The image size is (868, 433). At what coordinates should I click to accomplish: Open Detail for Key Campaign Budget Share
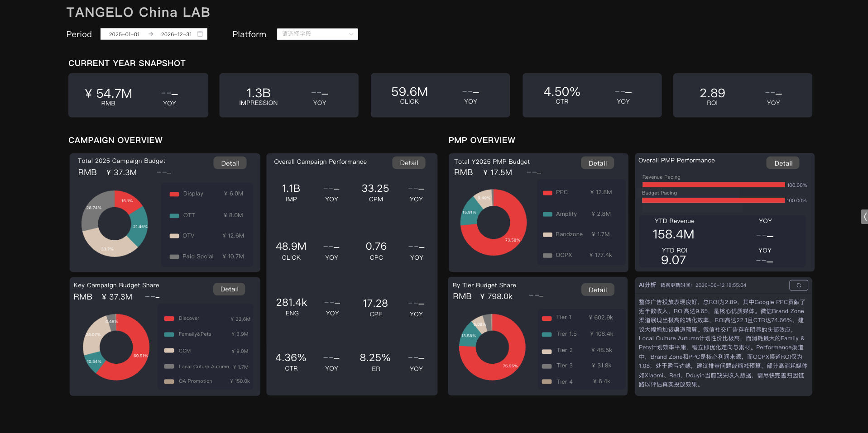click(229, 289)
